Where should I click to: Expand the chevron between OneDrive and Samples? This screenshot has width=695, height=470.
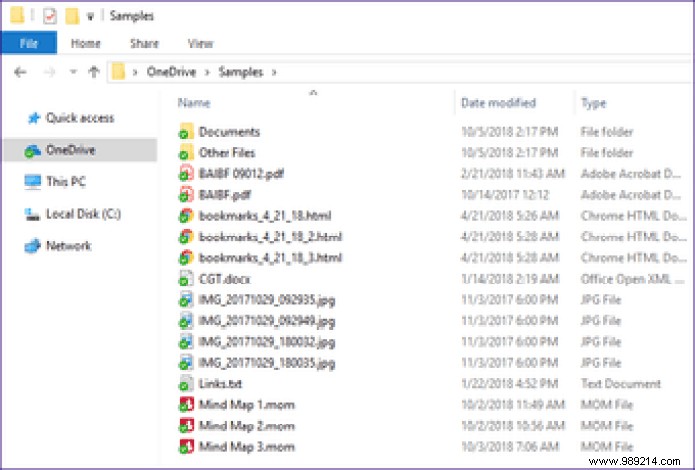207,72
